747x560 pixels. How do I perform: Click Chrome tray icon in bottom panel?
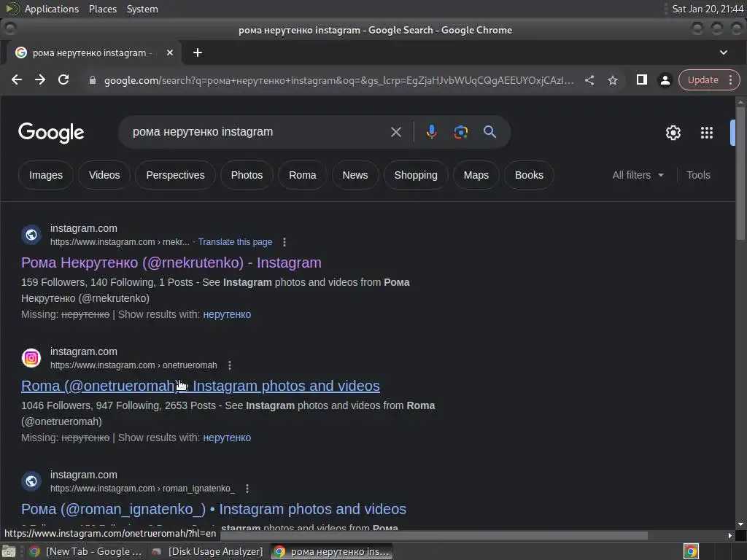pyautogui.click(x=690, y=551)
